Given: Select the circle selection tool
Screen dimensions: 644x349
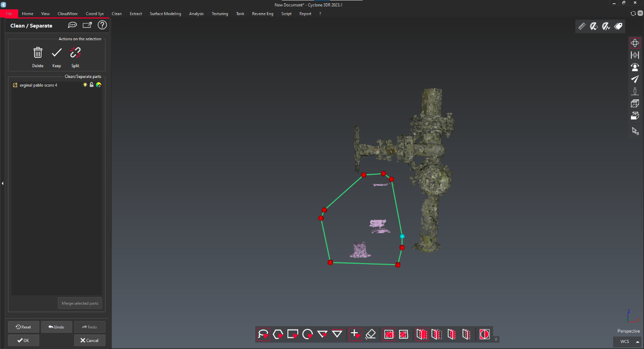Looking at the screenshot, I should 308,334.
